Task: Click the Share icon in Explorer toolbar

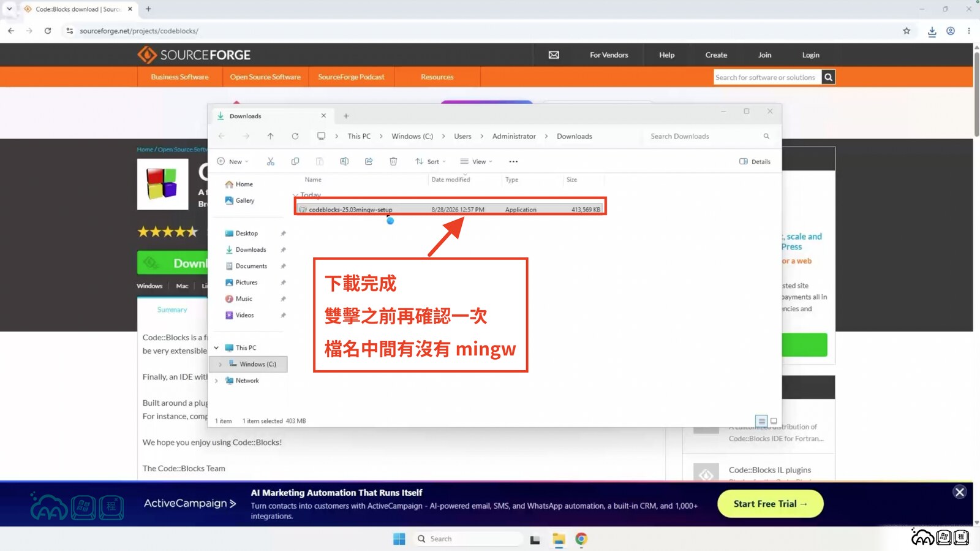Action: (x=369, y=162)
